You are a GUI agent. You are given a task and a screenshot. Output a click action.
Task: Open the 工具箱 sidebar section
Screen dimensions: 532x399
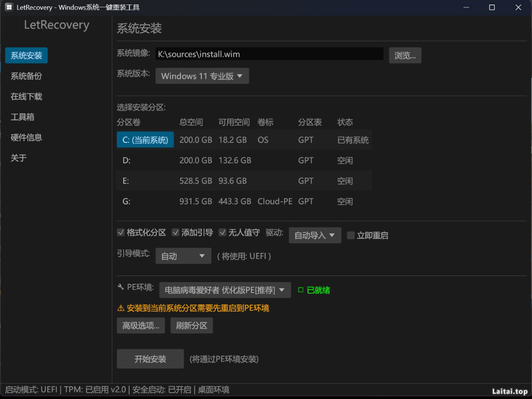[23, 117]
